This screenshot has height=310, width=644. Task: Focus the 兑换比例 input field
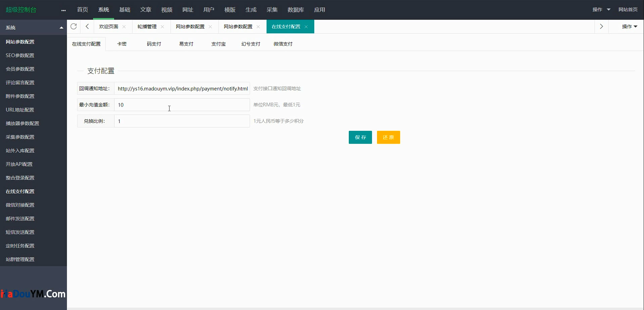coord(182,121)
